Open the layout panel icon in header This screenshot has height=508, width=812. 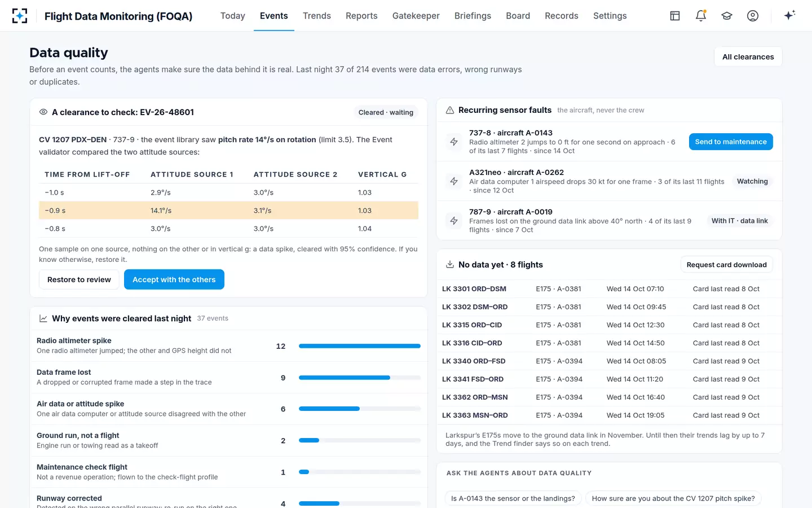(675, 16)
